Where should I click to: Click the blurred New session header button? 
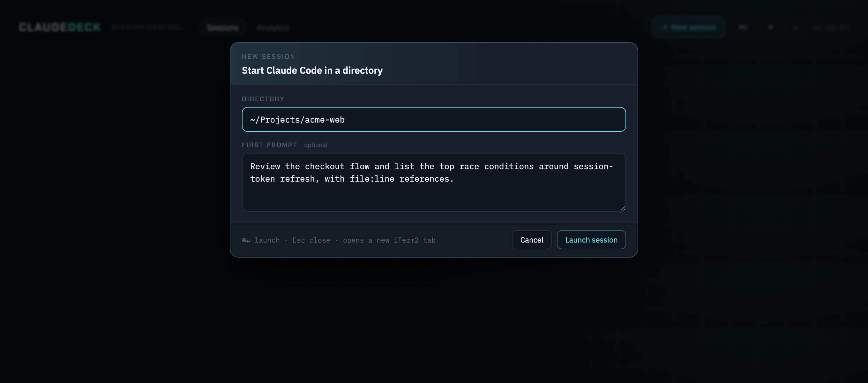pyautogui.click(x=689, y=27)
